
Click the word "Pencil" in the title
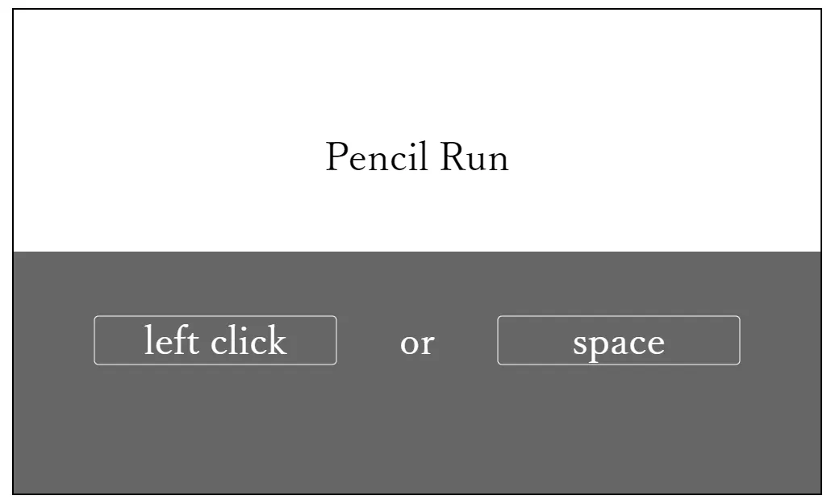click(376, 157)
